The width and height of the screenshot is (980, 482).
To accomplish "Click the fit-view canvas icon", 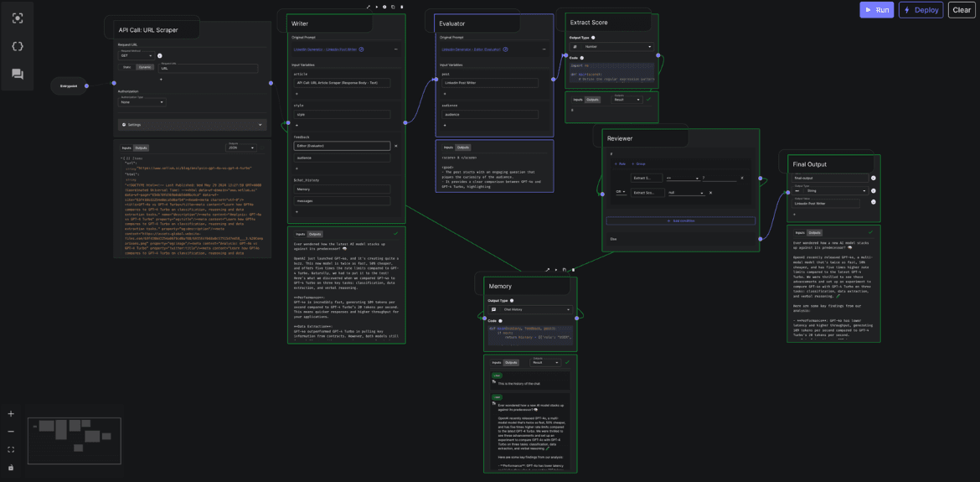I will 11,450.
